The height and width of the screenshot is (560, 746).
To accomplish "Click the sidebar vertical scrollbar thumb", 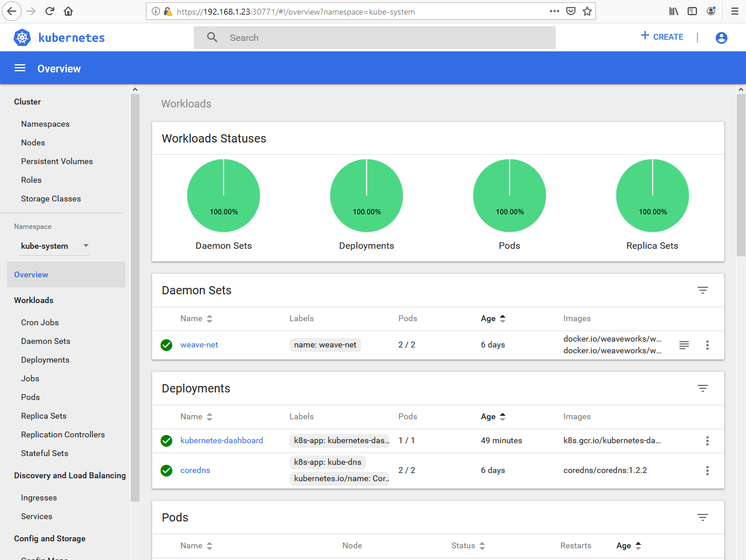I will [x=135, y=298].
